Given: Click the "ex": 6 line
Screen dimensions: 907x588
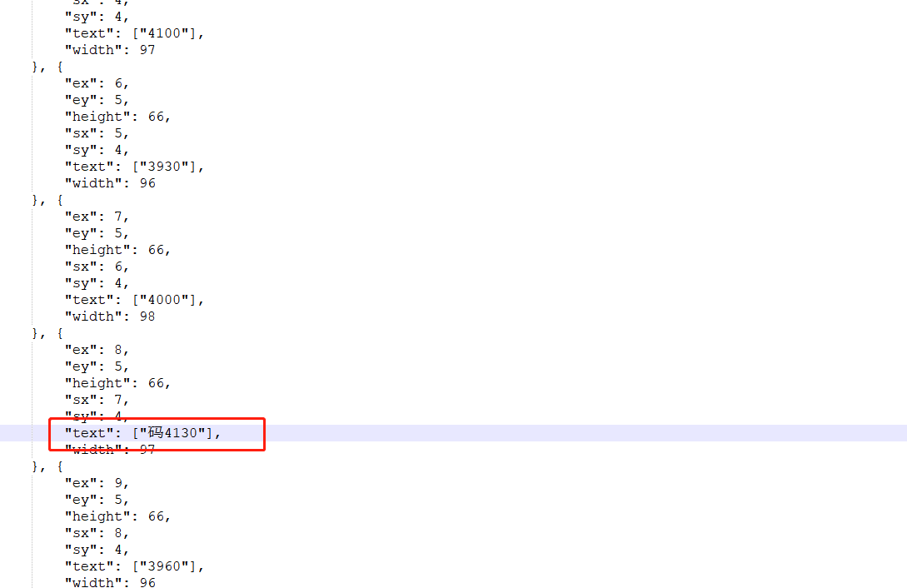Looking at the screenshot, I should click(97, 84).
